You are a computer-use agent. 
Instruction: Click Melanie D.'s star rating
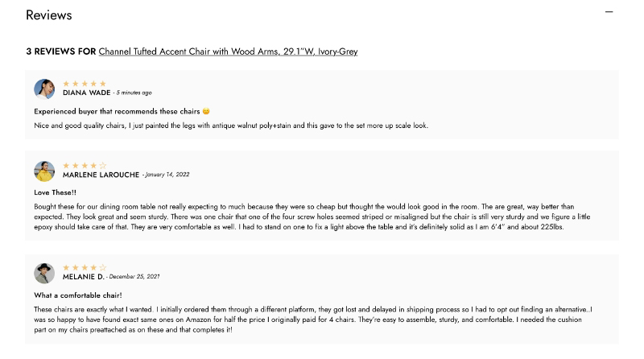tap(85, 268)
